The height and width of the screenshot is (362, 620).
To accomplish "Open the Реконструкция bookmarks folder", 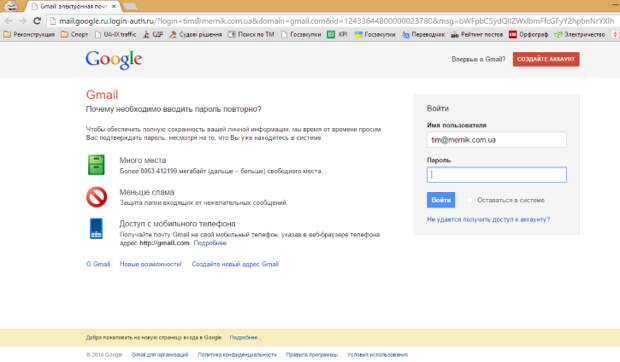I will coord(29,35).
